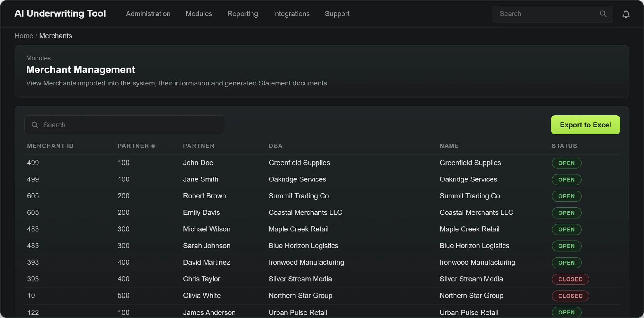Screen dimensions: 644x318
Task: Sort by Partner # column header
Action: point(136,146)
